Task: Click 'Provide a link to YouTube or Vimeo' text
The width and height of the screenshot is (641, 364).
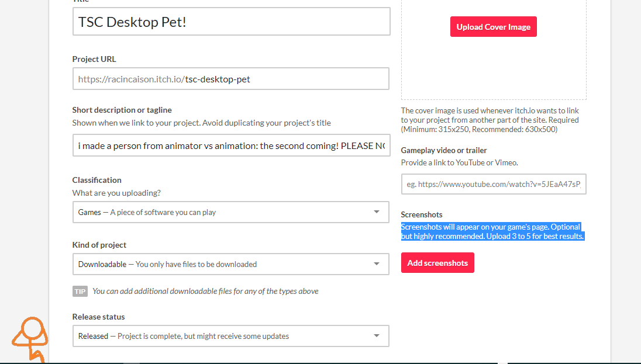Action: click(460, 162)
